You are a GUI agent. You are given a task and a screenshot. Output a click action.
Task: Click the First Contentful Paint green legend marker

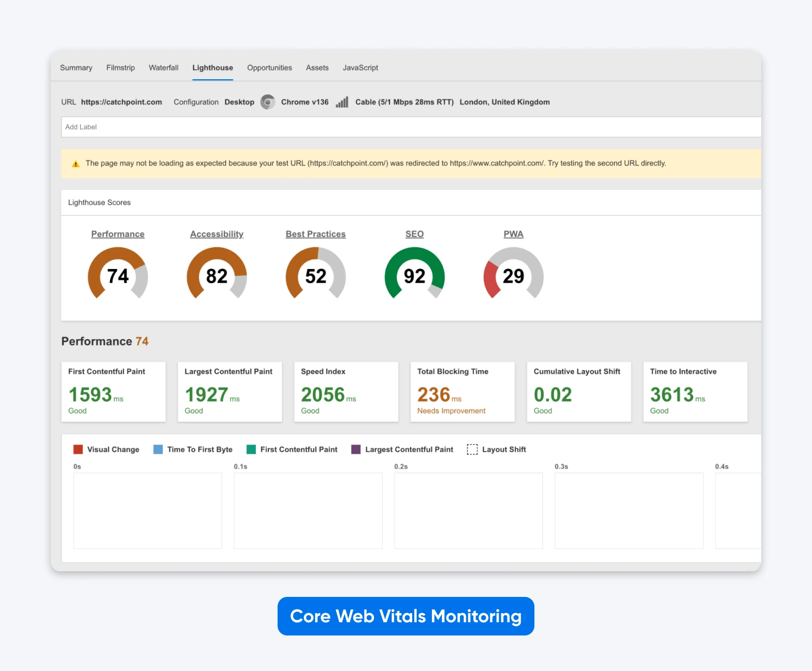coord(251,449)
